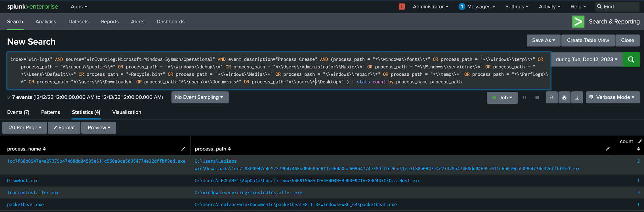This screenshot has width=644, height=212.
Task: Click the messages count badge
Action: pyautogui.click(x=462, y=7)
